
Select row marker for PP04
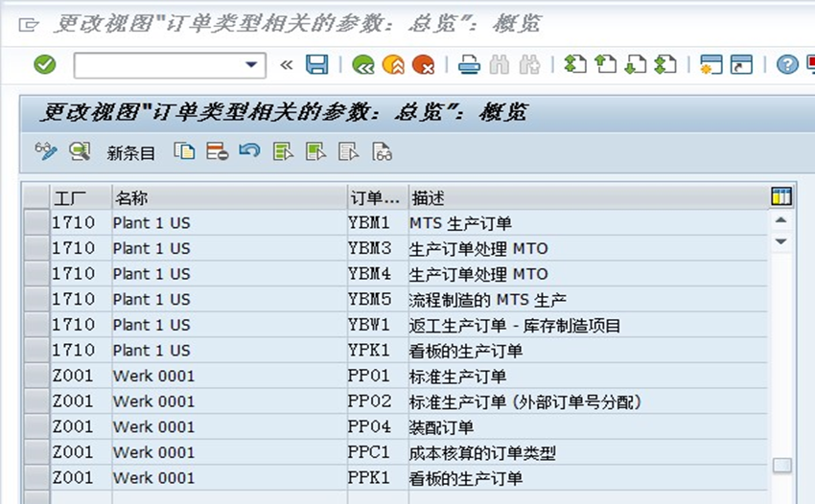36,426
